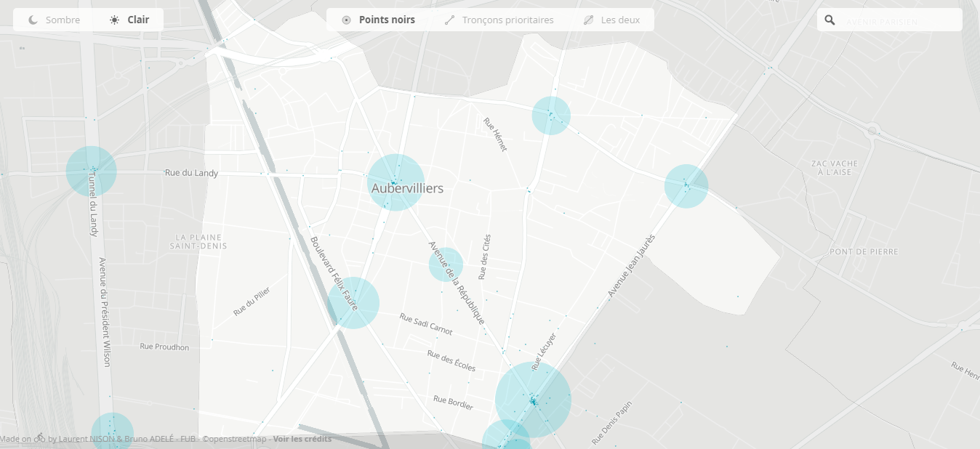Click the magnifying glass search icon
Viewport: 980px width, 449px height.
(830, 21)
